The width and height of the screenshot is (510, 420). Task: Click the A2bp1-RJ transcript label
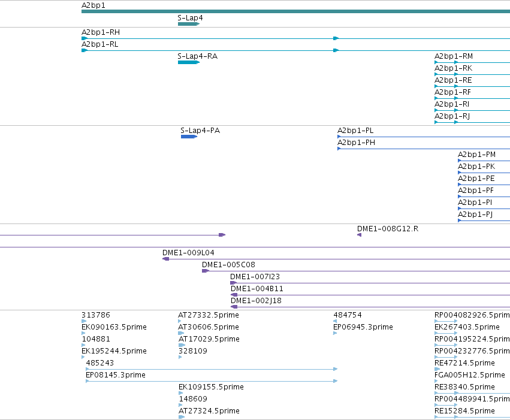point(452,116)
